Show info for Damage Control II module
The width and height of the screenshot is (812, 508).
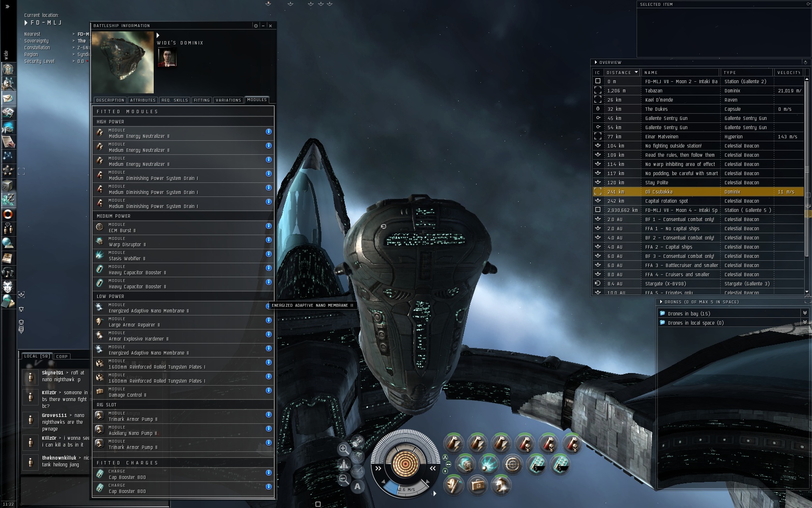coord(269,390)
